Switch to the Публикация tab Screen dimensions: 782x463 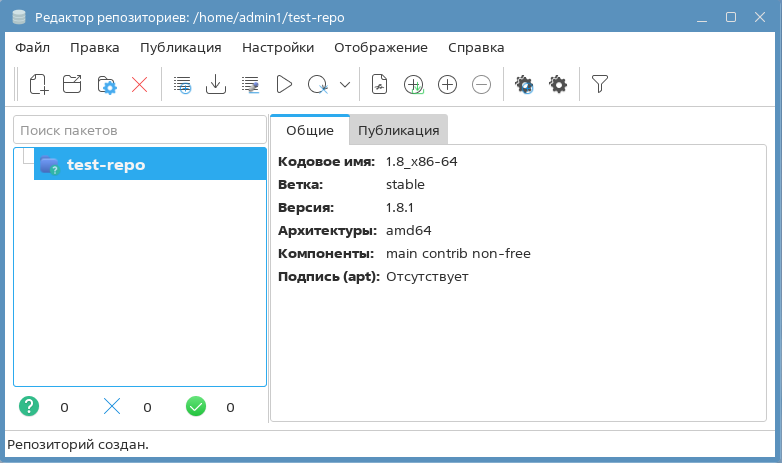[x=398, y=130]
